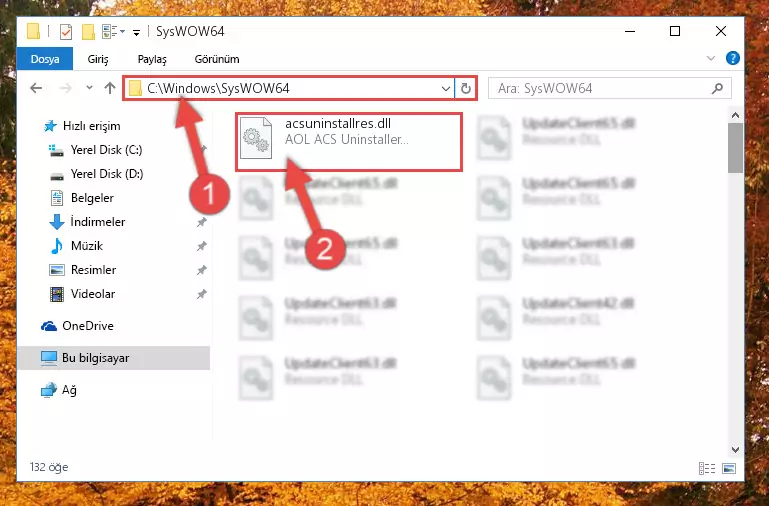Open Customize Quick Access Toolbar dropdown
Image resolution: width=769 pixels, height=506 pixels.
point(136,32)
